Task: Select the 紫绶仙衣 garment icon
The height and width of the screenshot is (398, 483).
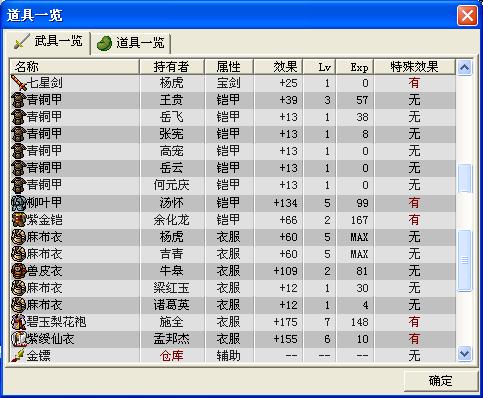Action: coord(19,339)
